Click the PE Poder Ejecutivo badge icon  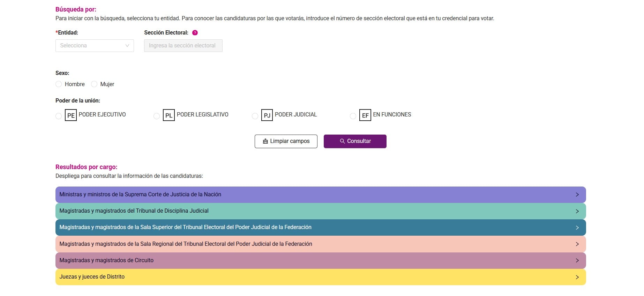[x=71, y=115]
